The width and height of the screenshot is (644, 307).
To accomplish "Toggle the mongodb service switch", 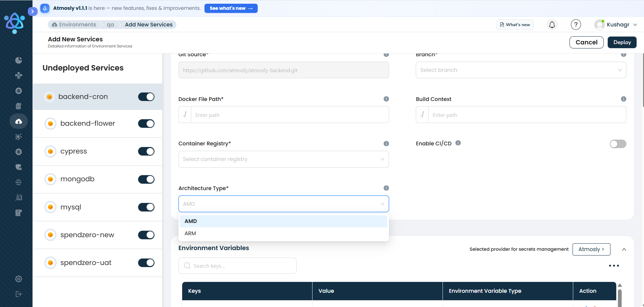I will pyautogui.click(x=146, y=179).
